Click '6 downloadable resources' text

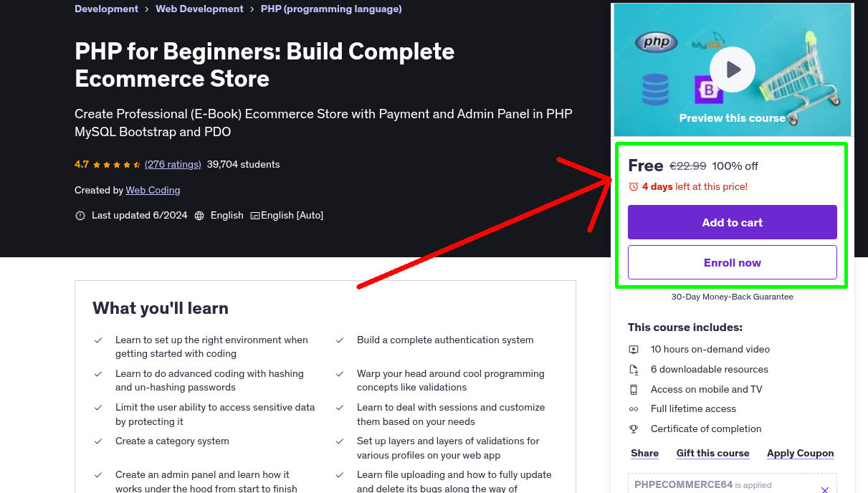710,370
